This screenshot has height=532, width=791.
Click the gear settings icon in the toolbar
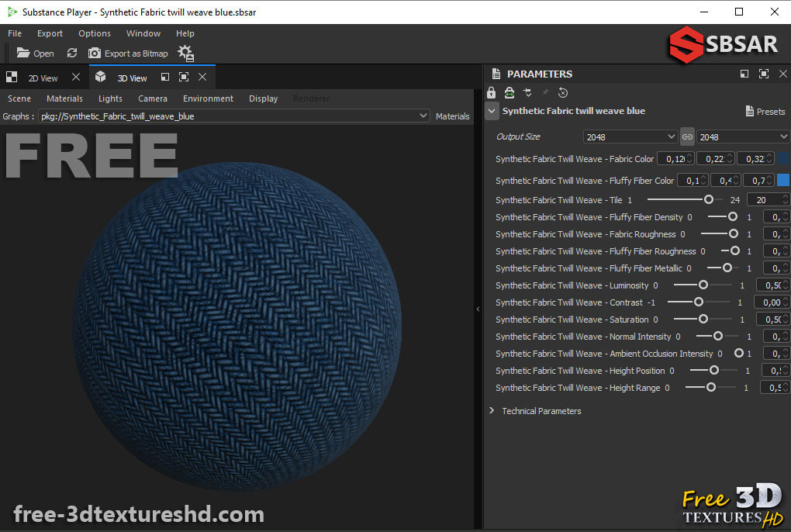point(185,53)
